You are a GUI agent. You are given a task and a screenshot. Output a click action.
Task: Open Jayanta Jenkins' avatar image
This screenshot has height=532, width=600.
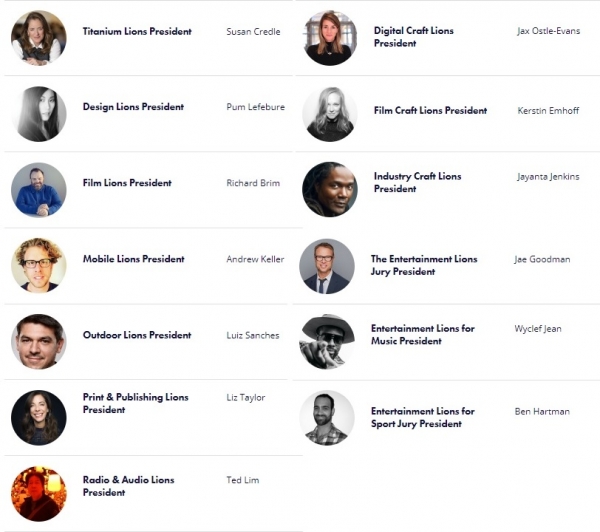[x=330, y=189]
